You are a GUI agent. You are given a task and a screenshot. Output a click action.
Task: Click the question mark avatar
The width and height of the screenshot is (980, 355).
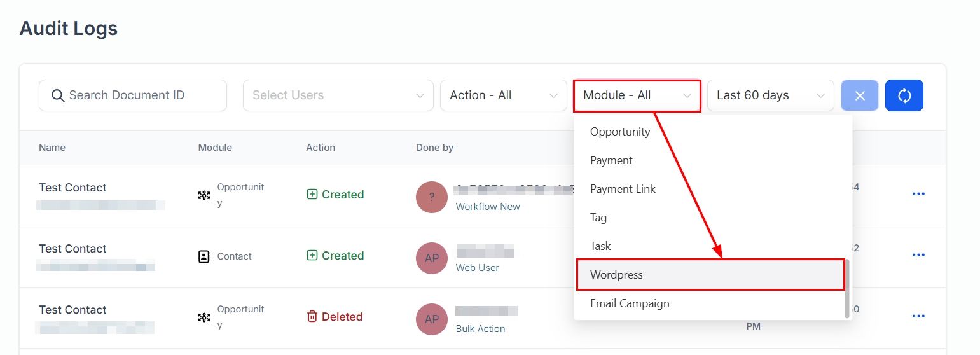click(x=432, y=197)
